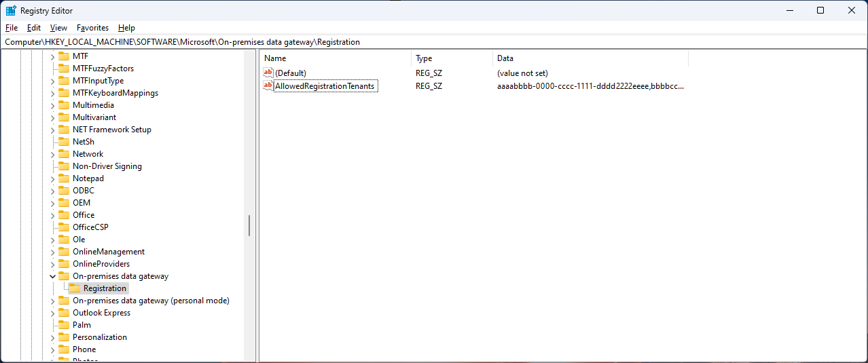Image resolution: width=868 pixels, height=363 pixels.
Task: Expand the NET Framework Setup key
Action: tap(53, 130)
